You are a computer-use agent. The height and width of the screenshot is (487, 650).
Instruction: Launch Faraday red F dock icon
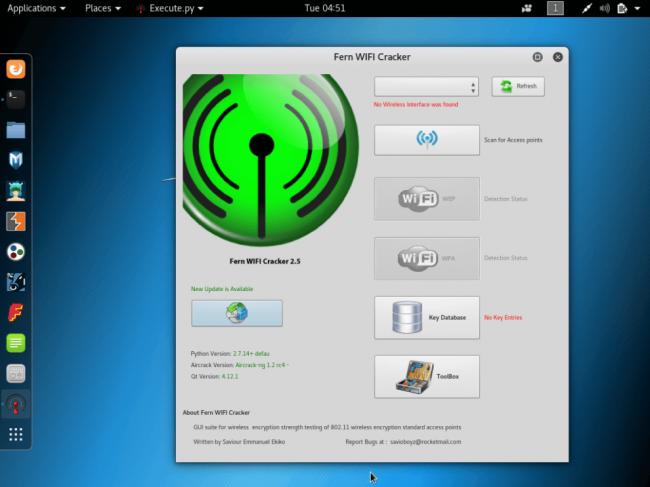pyautogui.click(x=16, y=313)
